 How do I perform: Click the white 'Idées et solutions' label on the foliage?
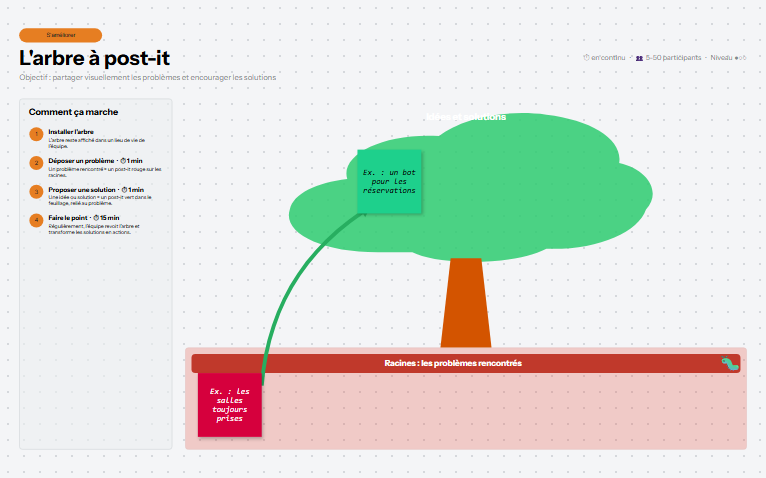click(466, 117)
